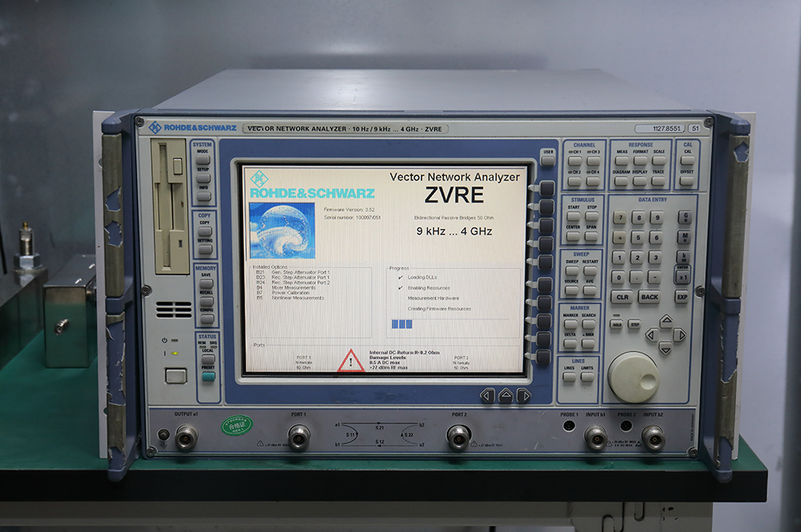This screenshot has height=532, width=801.
Task: Toggle the HOLD key in Data Entry
Action: 617,324
